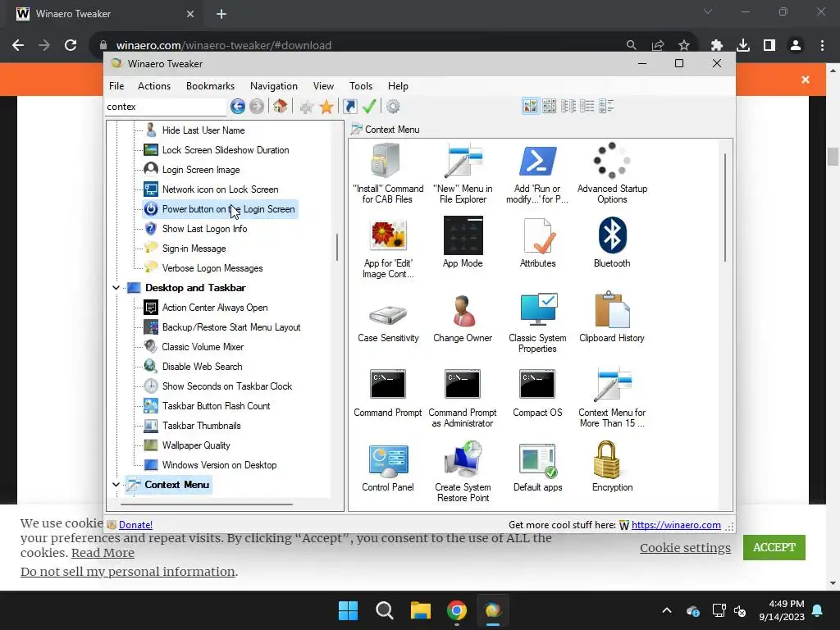Screen dimensions: 840x630
Task: Open Create System Restore Point tweak
Action: [463, 472]
